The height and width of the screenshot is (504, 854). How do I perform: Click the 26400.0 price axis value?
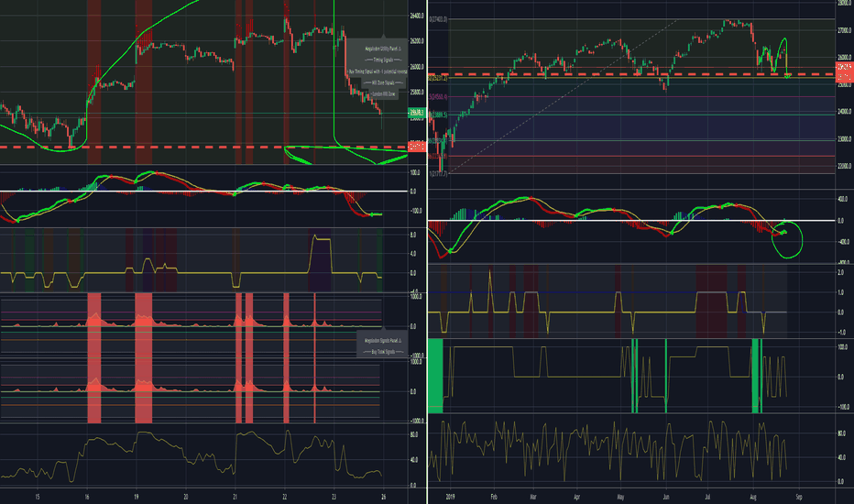click(x=417, y=16)
